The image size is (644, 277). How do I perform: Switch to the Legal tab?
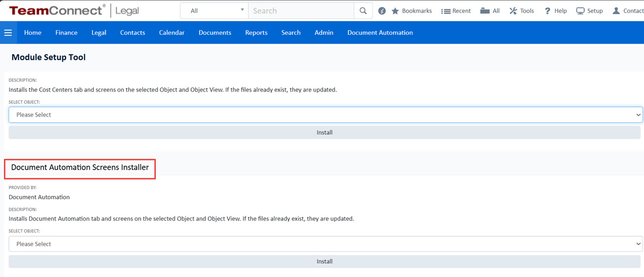point(99,33)
